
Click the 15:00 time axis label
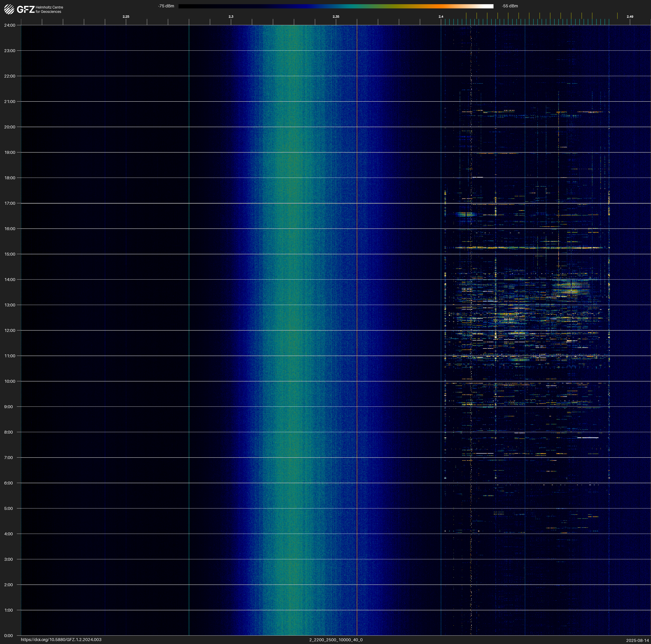pyautogui.click(x=10, y=254)
